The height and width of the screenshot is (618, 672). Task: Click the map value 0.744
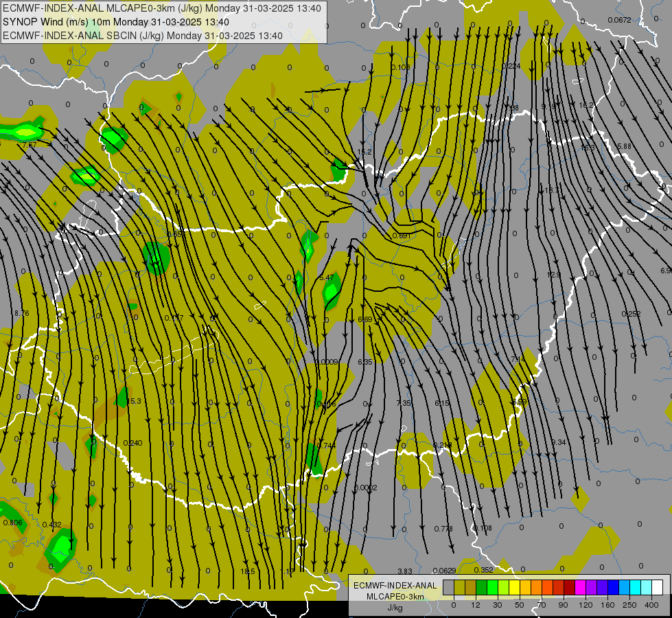(327, 446)
